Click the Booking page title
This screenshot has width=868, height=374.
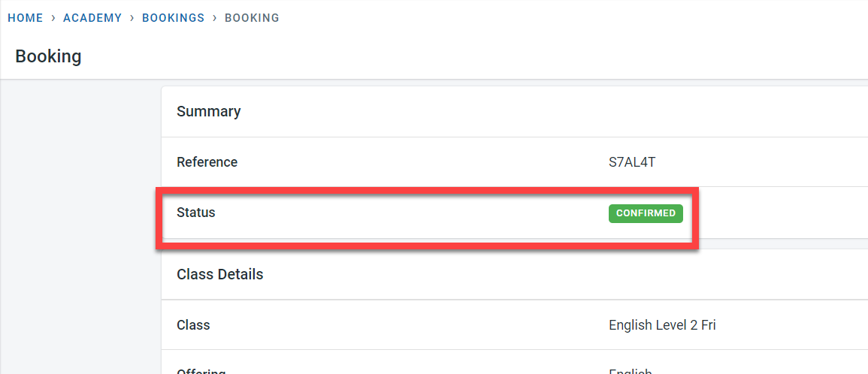point(48,56)
